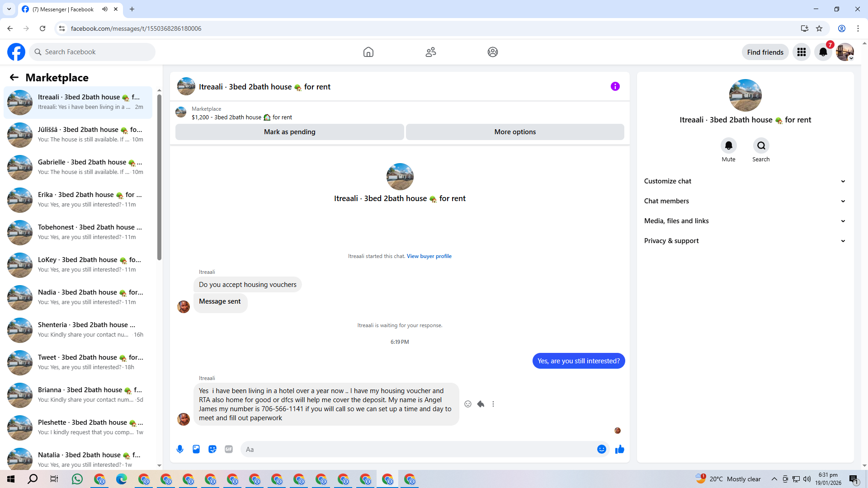Click the voice clip microphone icon

(180, 449)
